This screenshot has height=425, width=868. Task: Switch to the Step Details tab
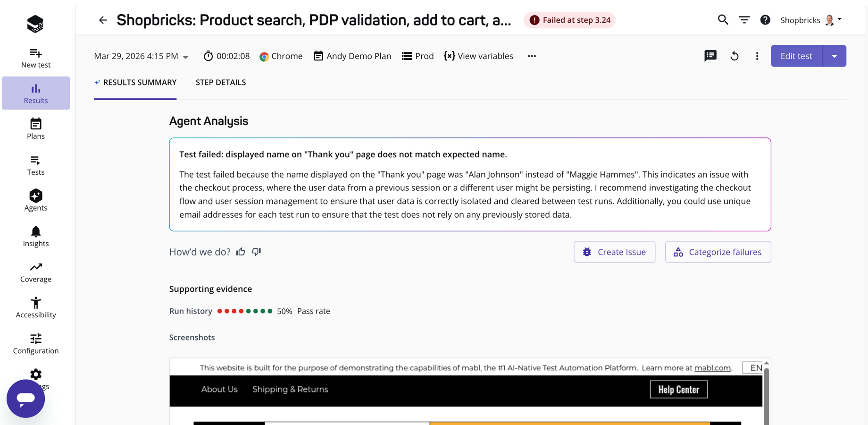(x=221, y=82)
